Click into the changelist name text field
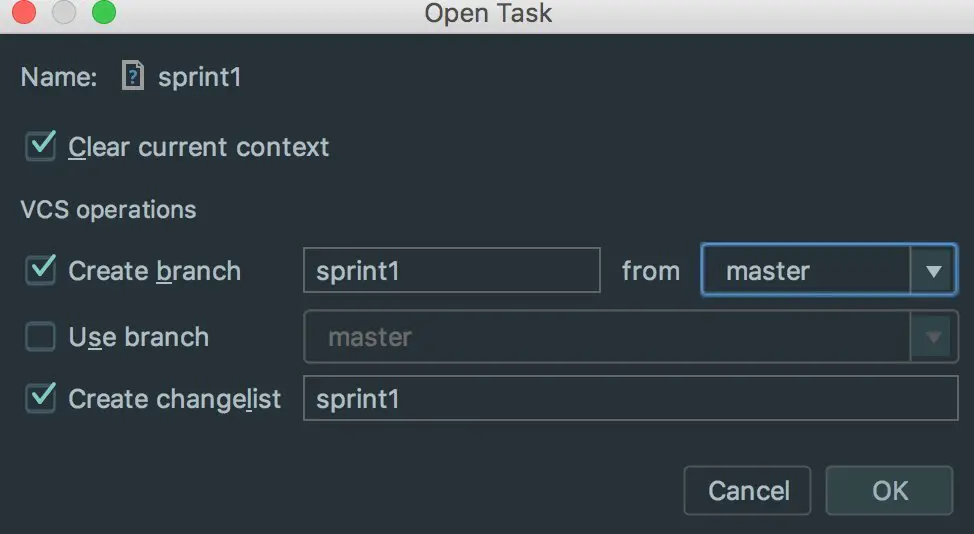Screen dimensions: 974x534 630,398
